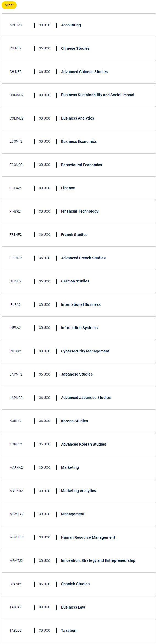
Task: Open Marketing Analytics MARKD2 row
Action: pyautogui.click(x=79, y=491)
